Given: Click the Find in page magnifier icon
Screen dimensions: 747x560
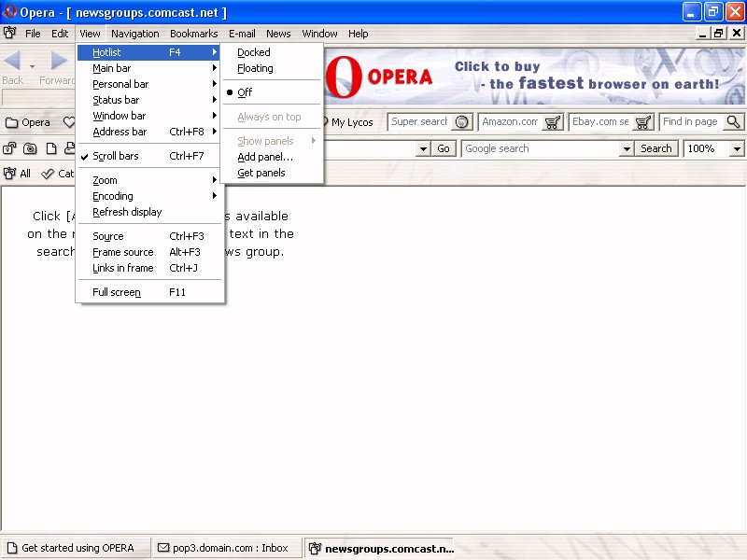Looking at the screenshot, I should [x=733, y=122].
